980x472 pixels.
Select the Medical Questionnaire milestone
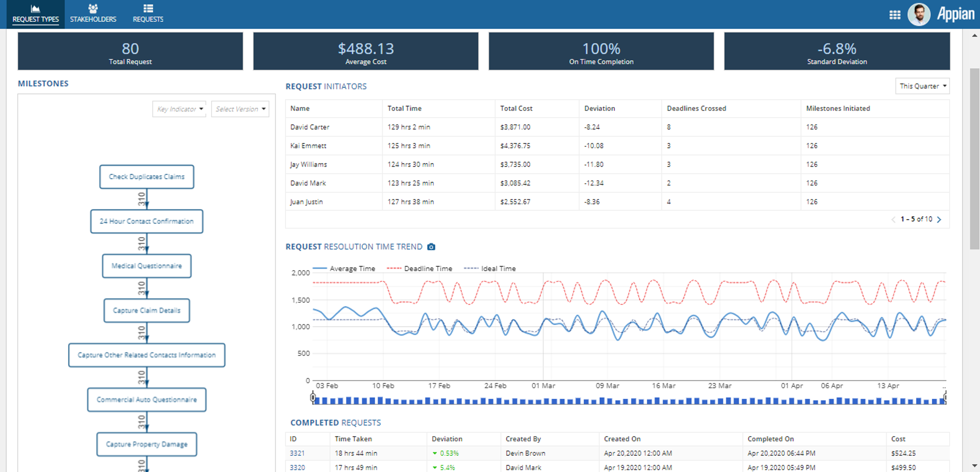click(146, 266)
